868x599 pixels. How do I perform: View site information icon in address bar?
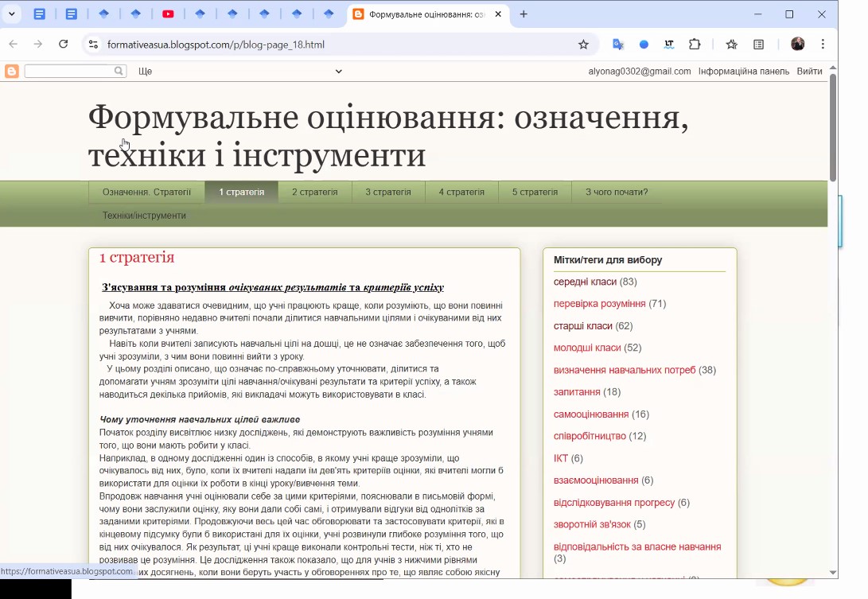coord(93,45)
